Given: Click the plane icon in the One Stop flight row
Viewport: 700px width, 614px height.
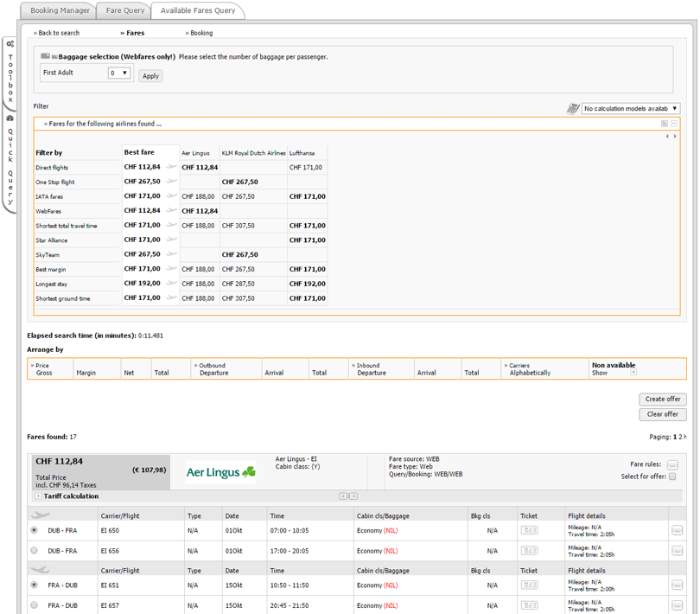Looking at the screenshot, I should (171, 182).
